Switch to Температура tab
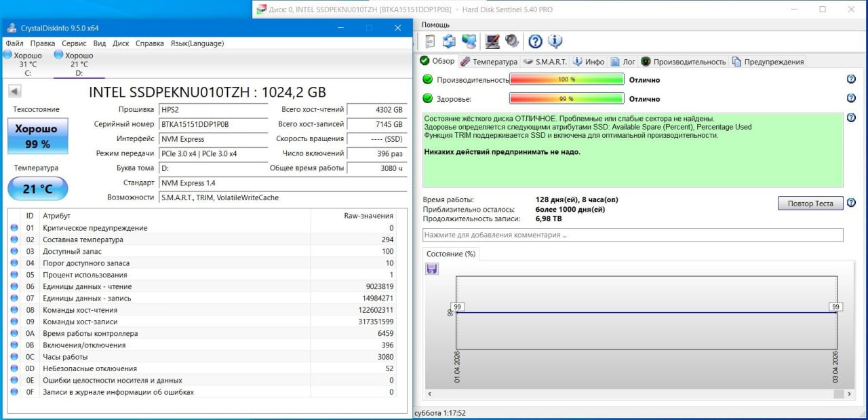This screenshot has height=420, width=868. point(488,62)
